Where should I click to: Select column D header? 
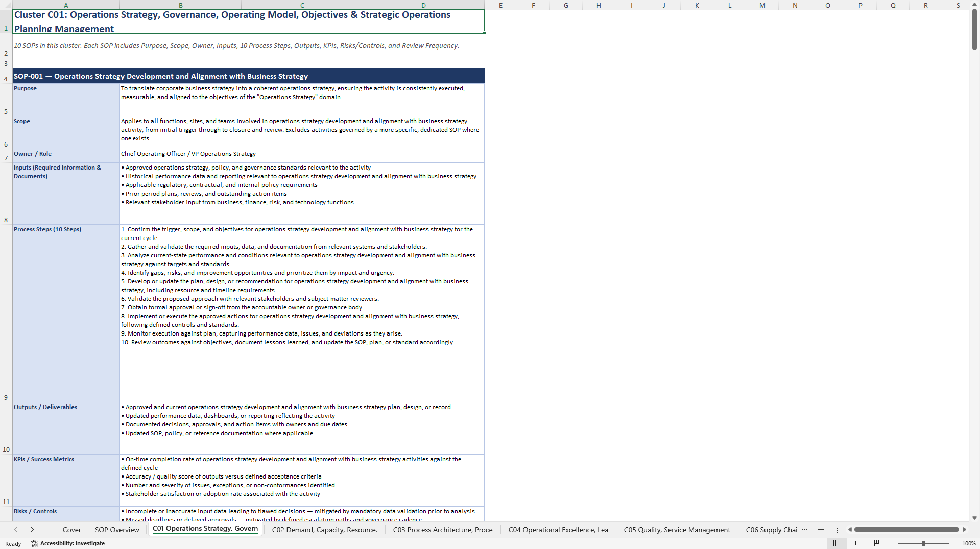pos(423,5)
